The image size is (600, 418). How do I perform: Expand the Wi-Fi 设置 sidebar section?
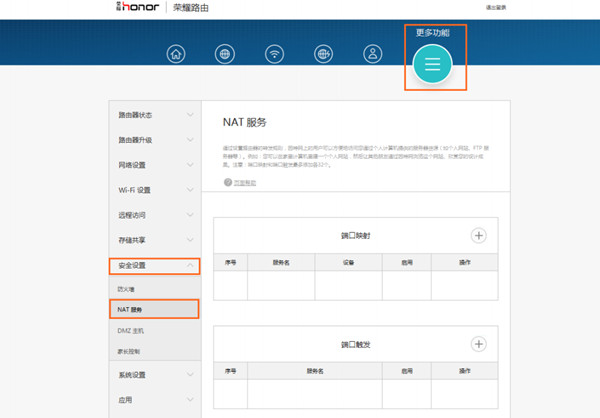(154, 190)
